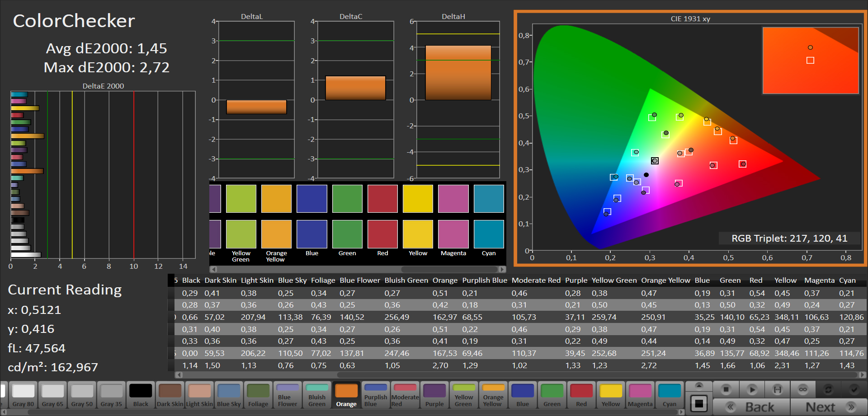Click the Orange Yellow column header in table
The image size is (868, 416).
(665, 280)
